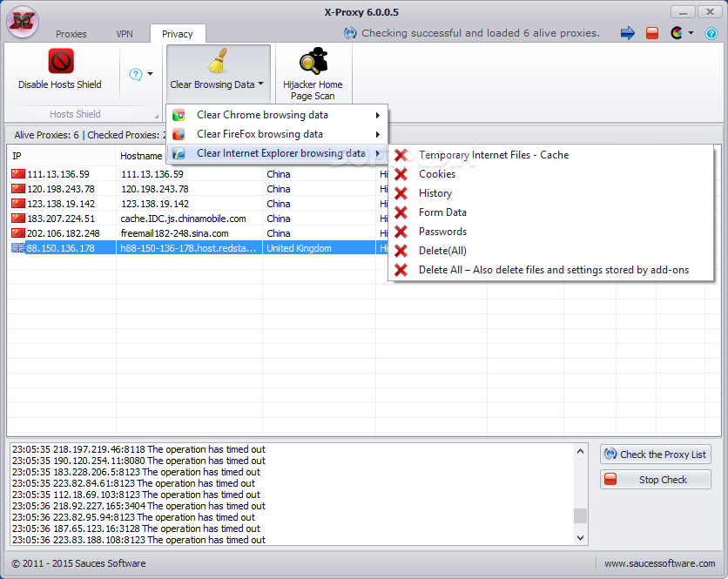The width and height of the screenshot is (728, 579).
Task: Switch to the VPN tab
Action: 125,34
